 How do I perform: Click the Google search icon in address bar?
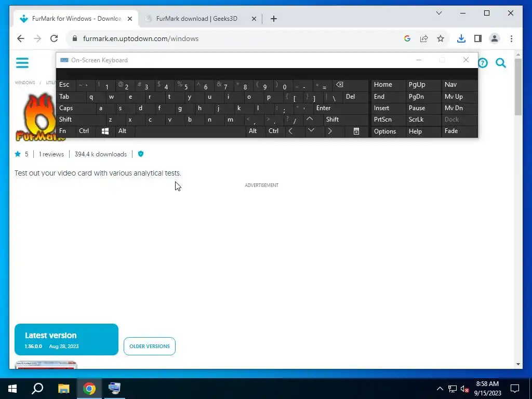(407, 38)
